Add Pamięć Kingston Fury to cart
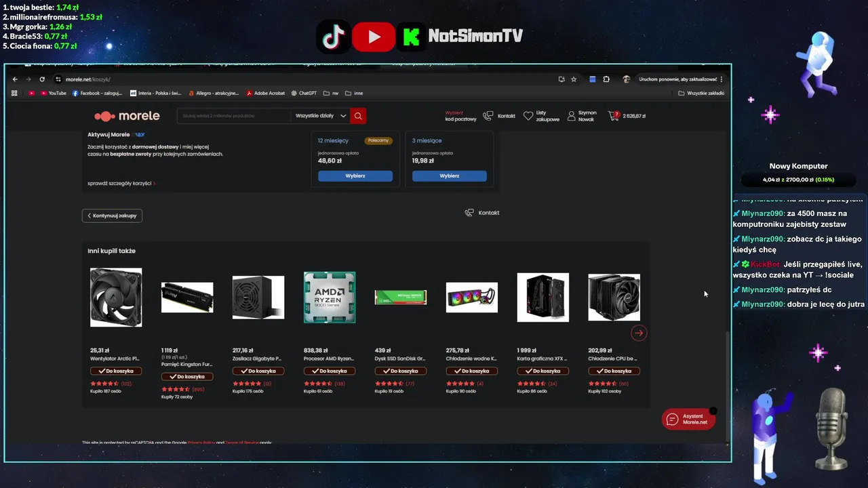868x488 pixels. [x=187, y=376]
